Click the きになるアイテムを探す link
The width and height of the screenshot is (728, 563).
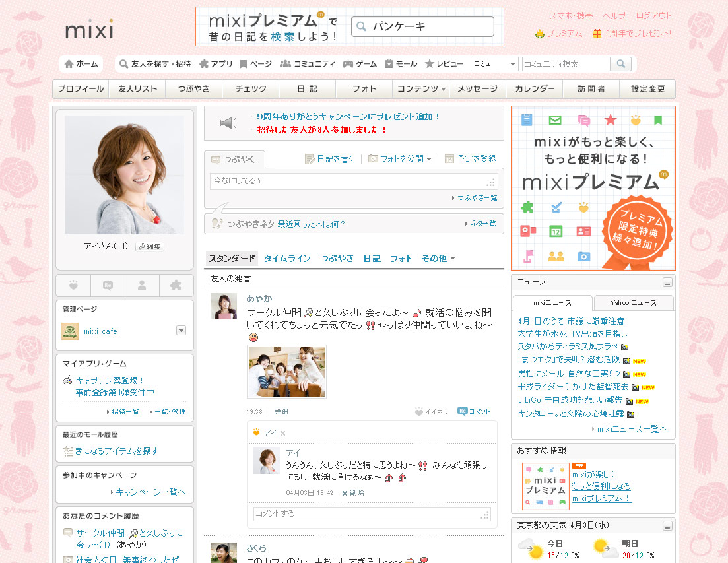click(117, 451)
